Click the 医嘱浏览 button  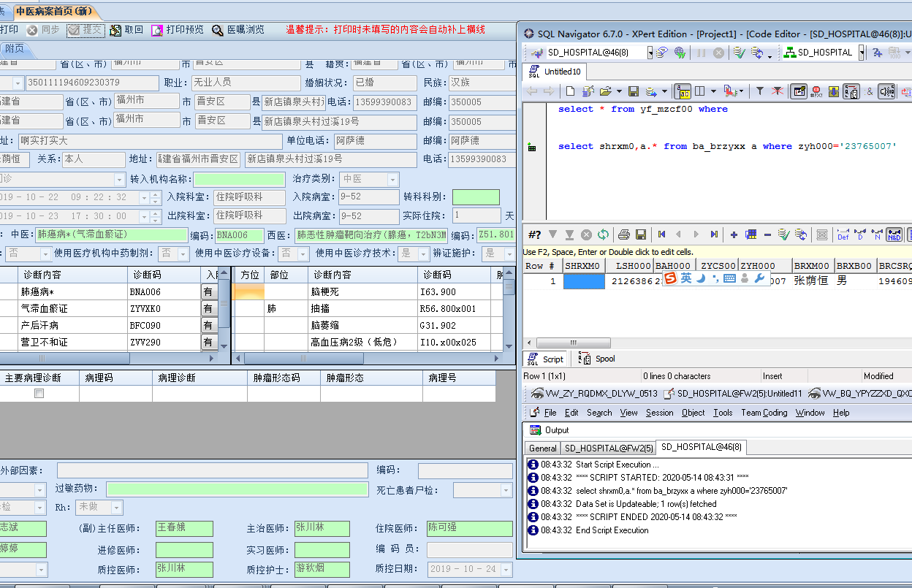click(x=238, y=30)
